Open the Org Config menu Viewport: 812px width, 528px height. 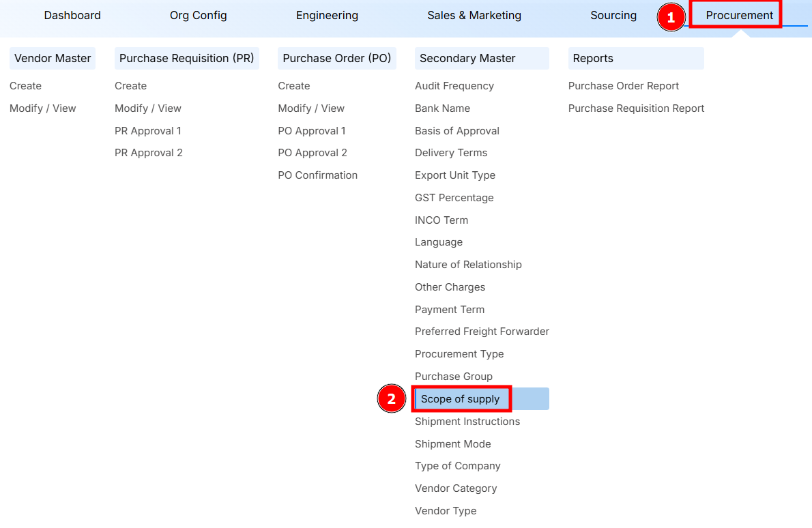(198, 15)
